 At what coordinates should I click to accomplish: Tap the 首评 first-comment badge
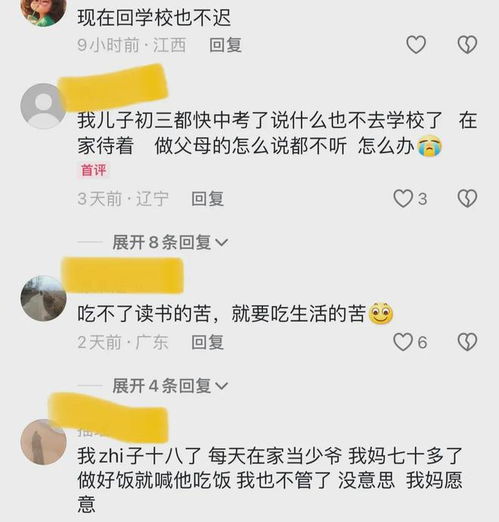93,170
